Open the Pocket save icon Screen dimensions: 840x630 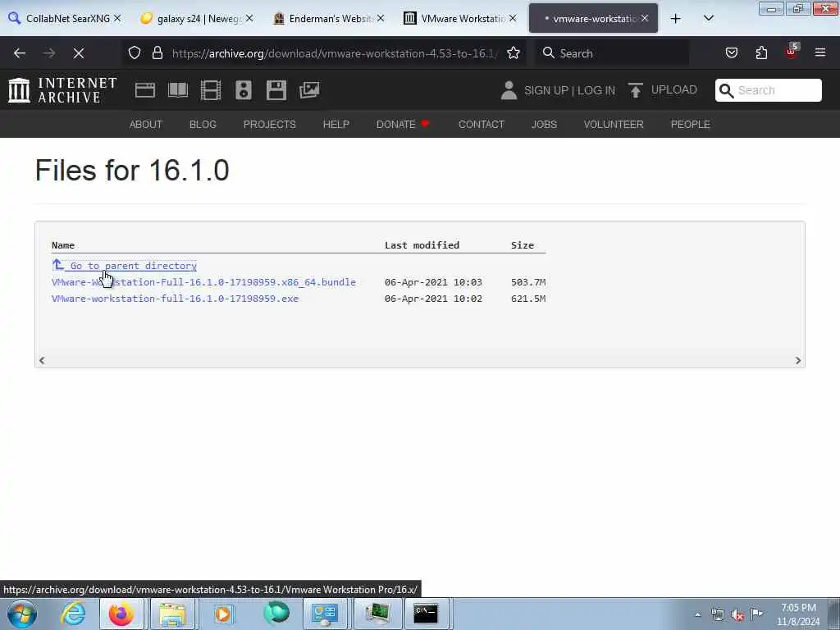click(731, 53)
